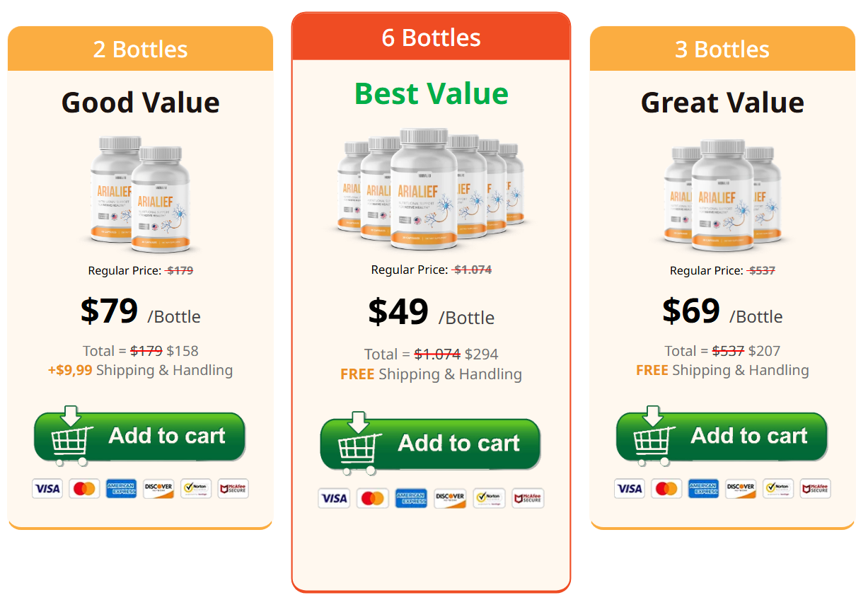Add the 2 Bottles package to cart

click(x=139, y=437)
